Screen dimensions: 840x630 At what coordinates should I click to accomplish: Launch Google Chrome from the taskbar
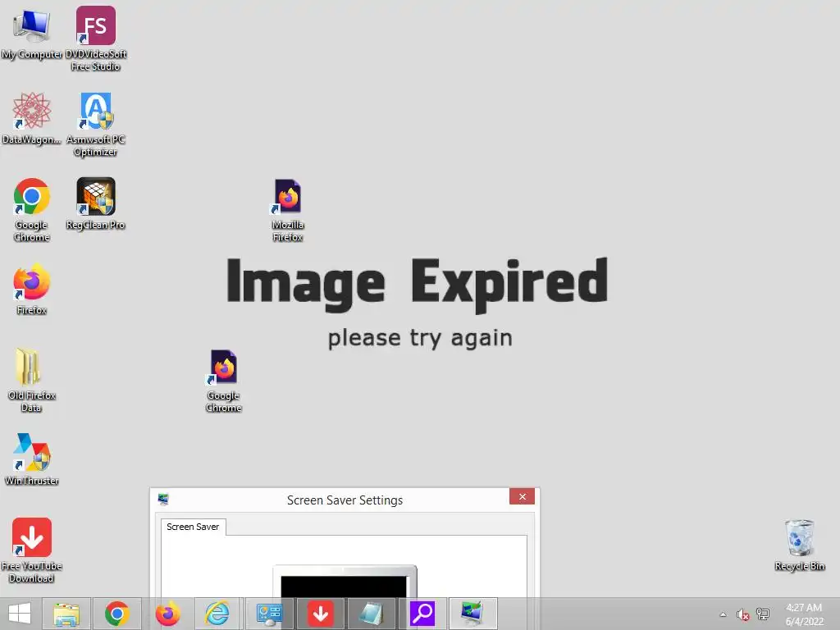pyautogui.click(x=117, y=614)
